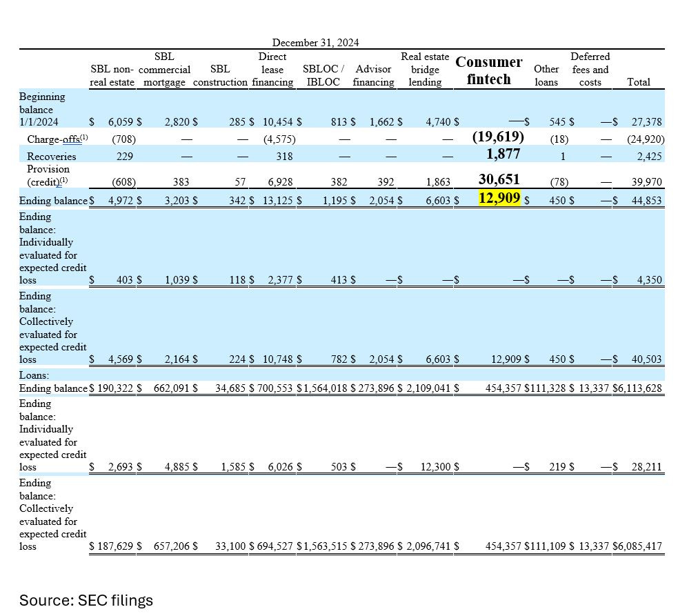Select the 'Advisor financing' column header
This screenshot has width=678, height=616.
373,76
